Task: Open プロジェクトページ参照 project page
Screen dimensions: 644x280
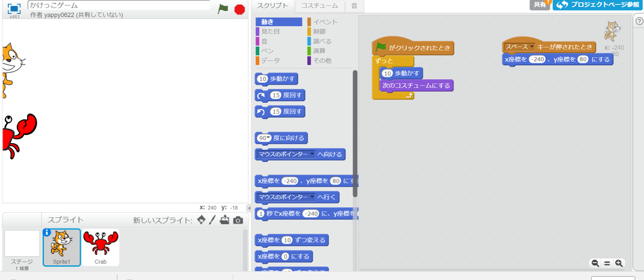Action: (597, 5)
